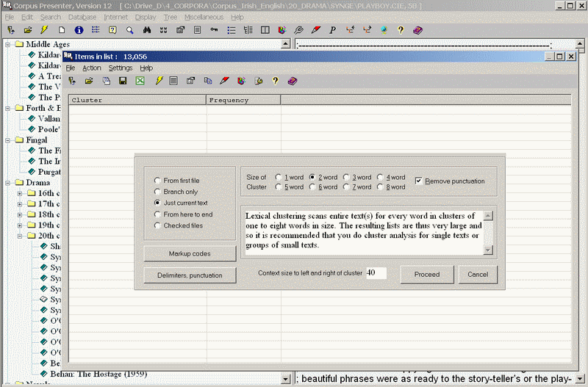The width and height of the screenshot is (588, 387).
Task: Click the Proceed button
Action: (426, 274)
